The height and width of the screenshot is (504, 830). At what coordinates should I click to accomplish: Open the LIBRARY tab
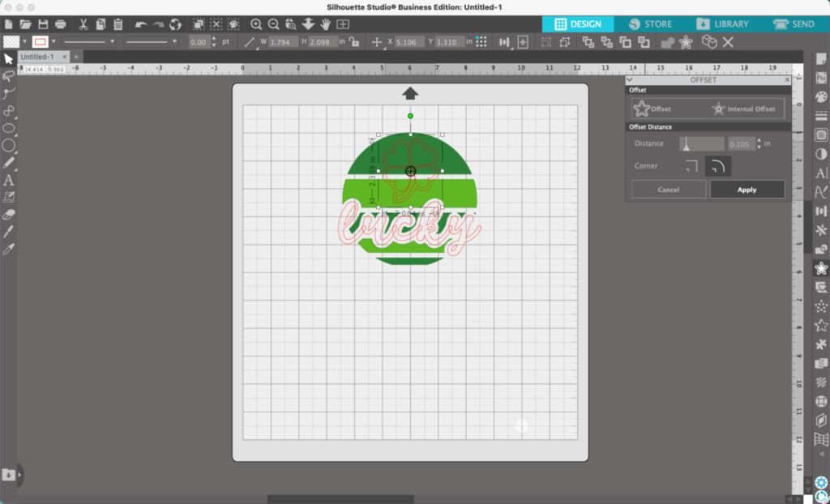point(722,24)
